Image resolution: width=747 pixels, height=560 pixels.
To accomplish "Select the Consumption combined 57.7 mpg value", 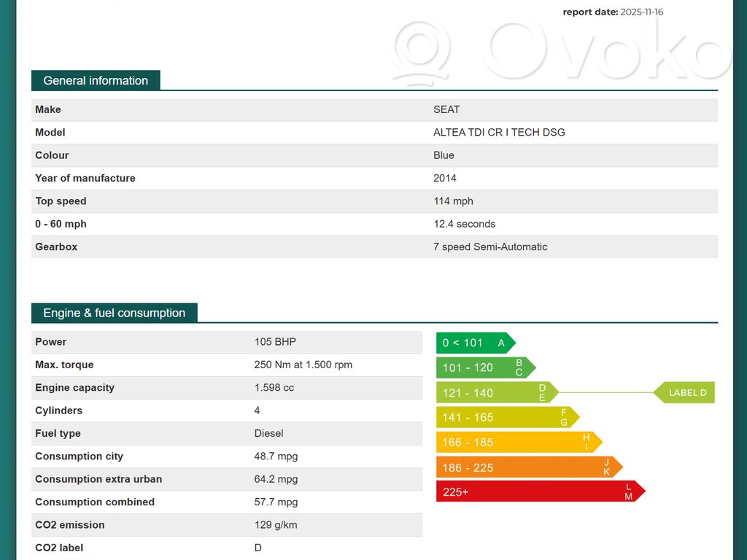I will point(276,502).
